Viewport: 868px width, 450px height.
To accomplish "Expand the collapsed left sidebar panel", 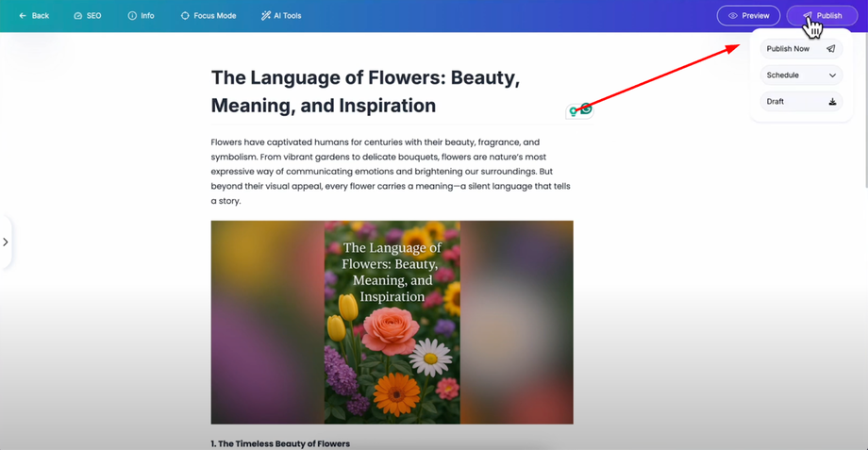I will tap(6, 242).
